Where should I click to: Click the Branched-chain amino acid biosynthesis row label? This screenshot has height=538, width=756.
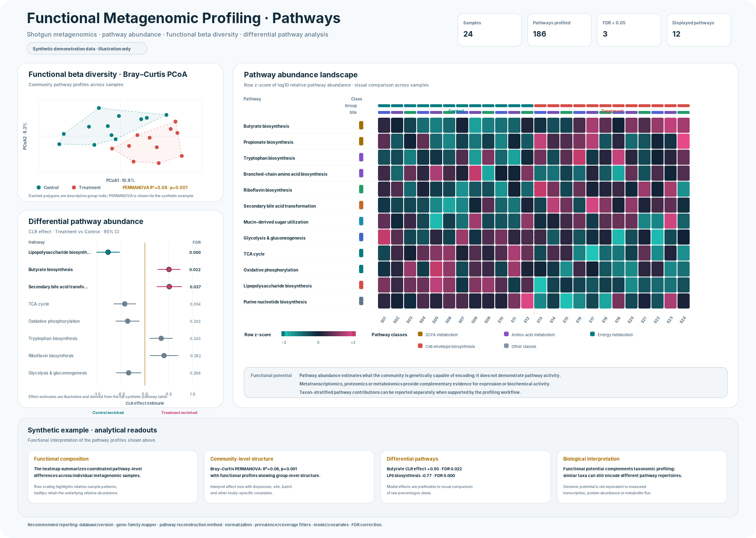point(285,174)
